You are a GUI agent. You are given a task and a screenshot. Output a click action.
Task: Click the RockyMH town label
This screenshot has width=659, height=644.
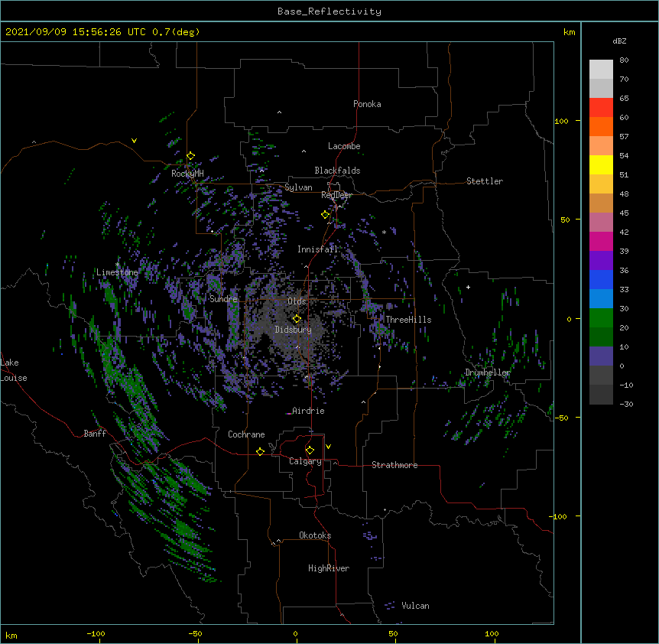pos(187,173)
